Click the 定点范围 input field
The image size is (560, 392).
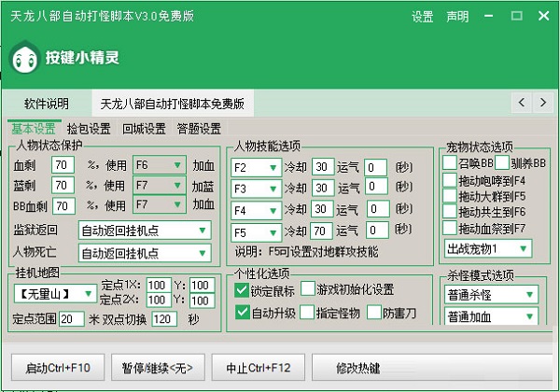[71, 318]
